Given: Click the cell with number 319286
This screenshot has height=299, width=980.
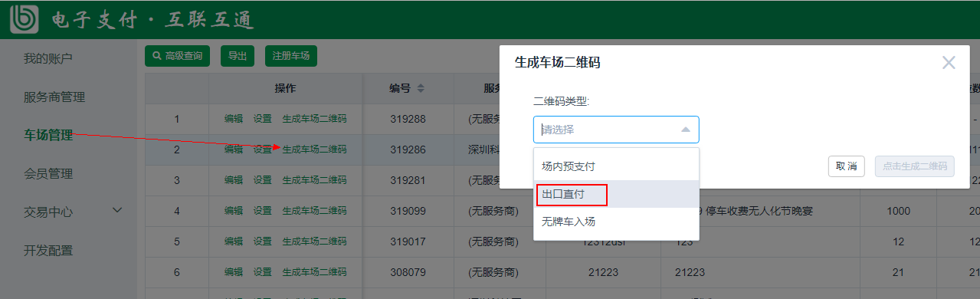Looking at the screenshot, I should click(x=408, y=149).
